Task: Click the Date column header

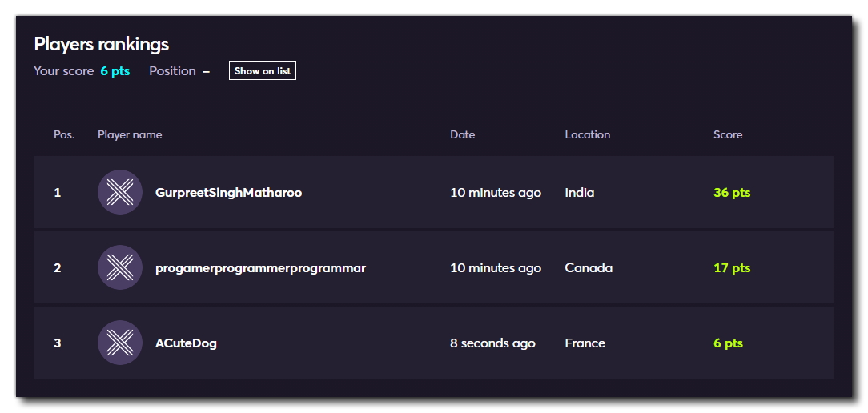Action: point(462,134)
